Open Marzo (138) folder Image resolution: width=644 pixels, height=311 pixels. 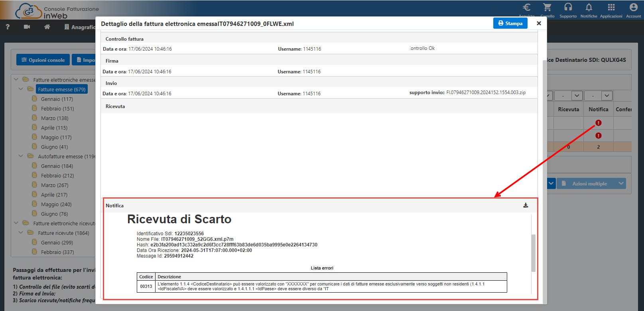tap(55, 118)
